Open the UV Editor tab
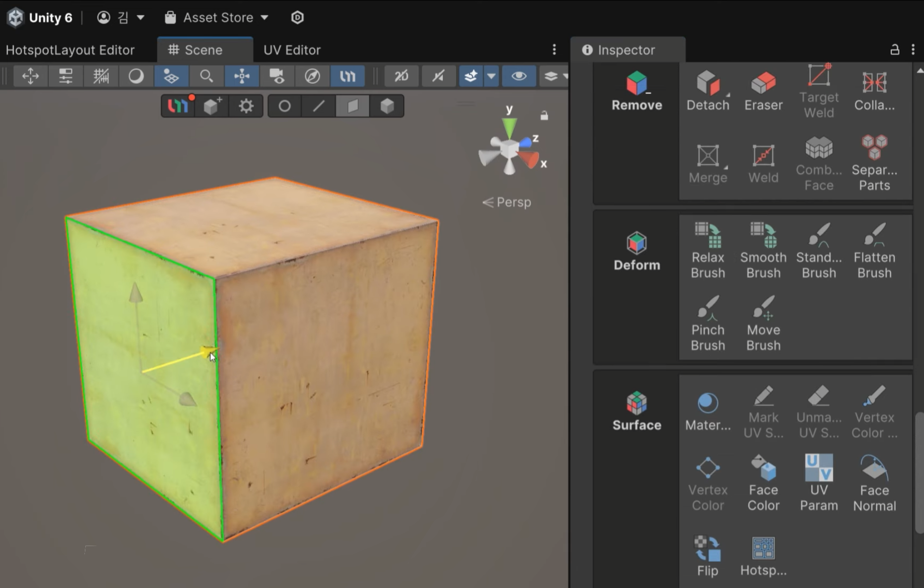This screenshot has width=924, height=588. click(x=292, y=50)
